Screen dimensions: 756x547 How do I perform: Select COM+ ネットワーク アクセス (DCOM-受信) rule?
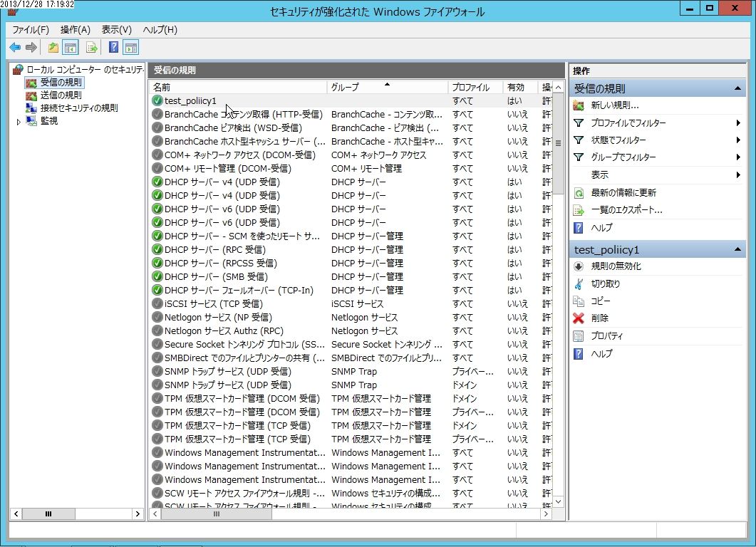351,155
